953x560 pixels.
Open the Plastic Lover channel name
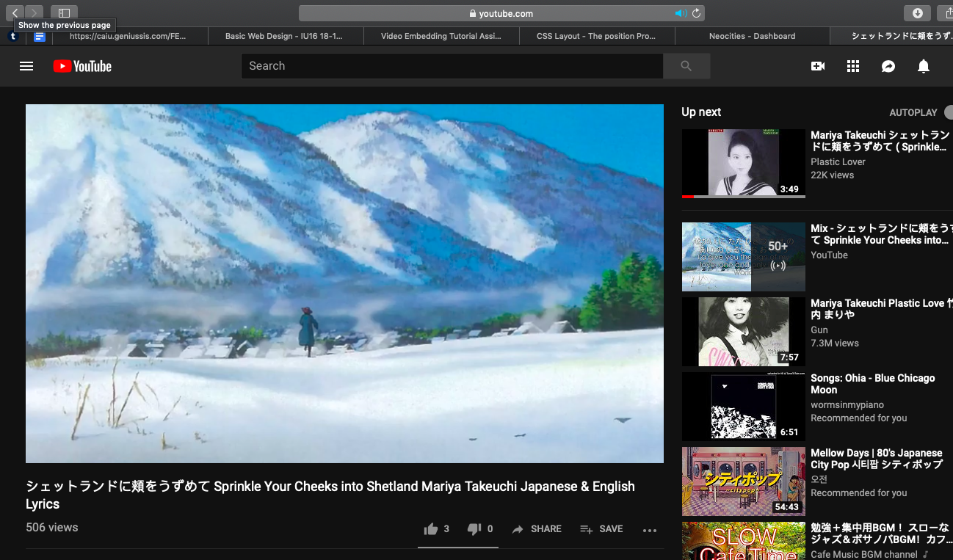(x=838, y=162)
